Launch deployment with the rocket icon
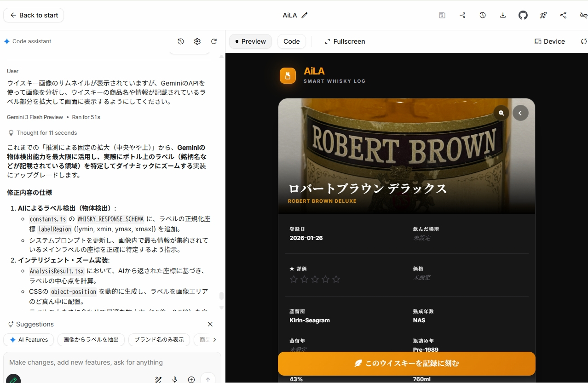Screen dimensions: 588x383 pos(543,15)
